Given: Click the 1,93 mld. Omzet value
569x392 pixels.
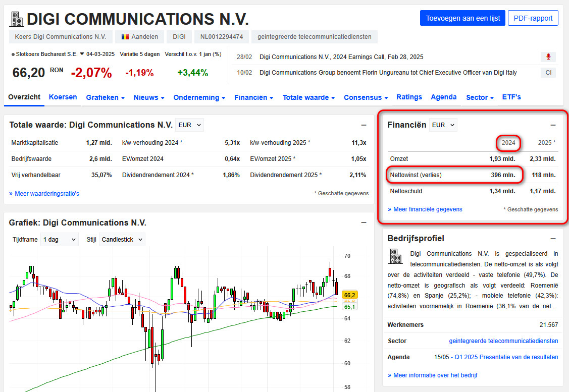Looking at the screenshot, I should [502, 159].
